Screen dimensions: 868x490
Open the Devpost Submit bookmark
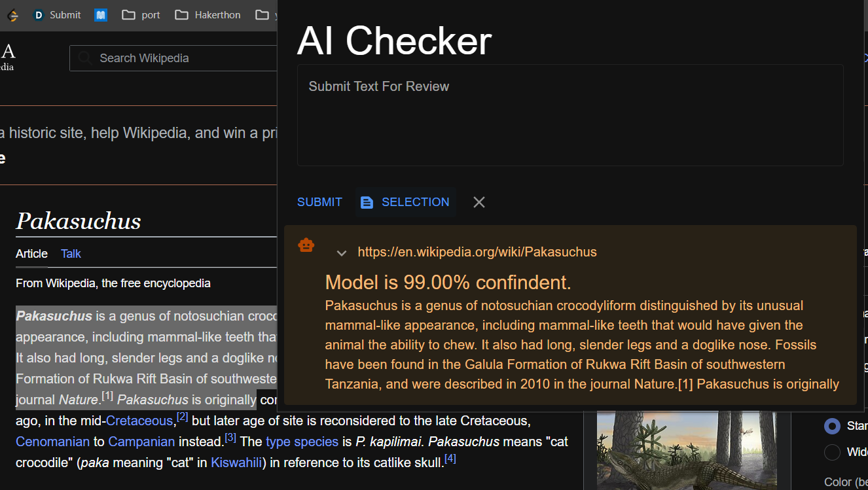tap(57, 15)
